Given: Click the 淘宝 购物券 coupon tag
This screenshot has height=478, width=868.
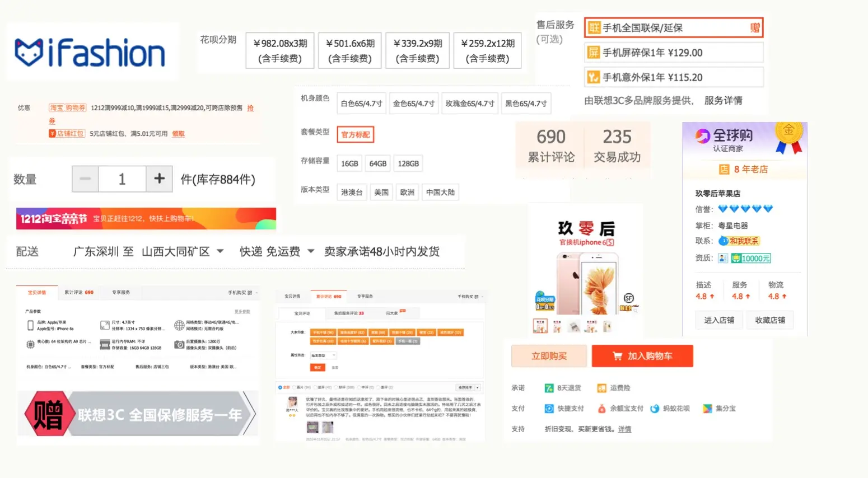Looking at the screenshot, I should [x=67, y=107].
